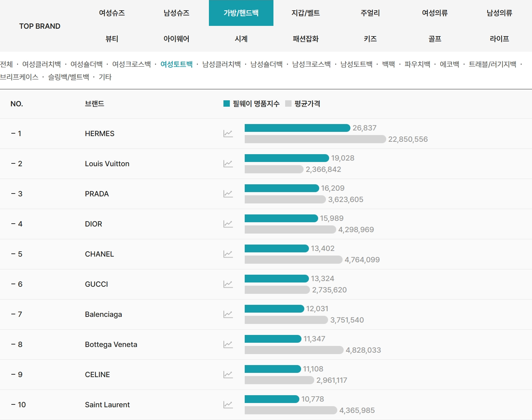Viewport: 532px width, 420px height.
Task: Select the 뷰티 category tab
Action: tap(112, 39)
